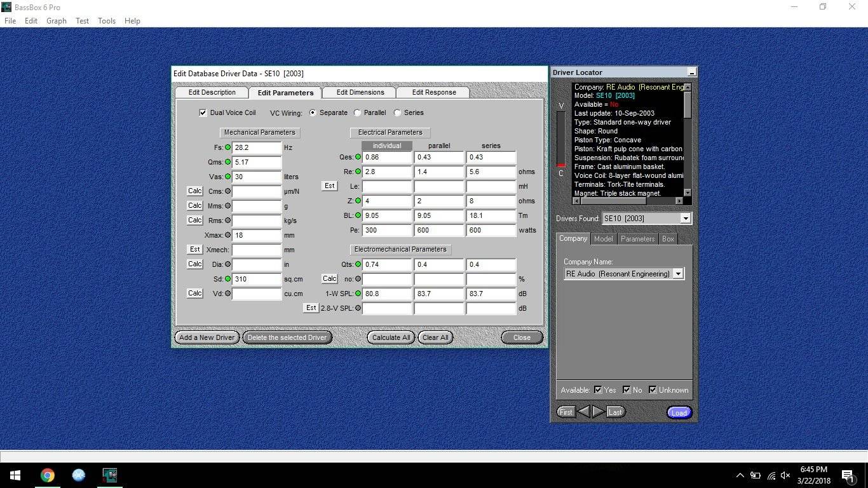Click Calc button for Vd
This screenshot has width=868, height=488.
pos(194,294)
